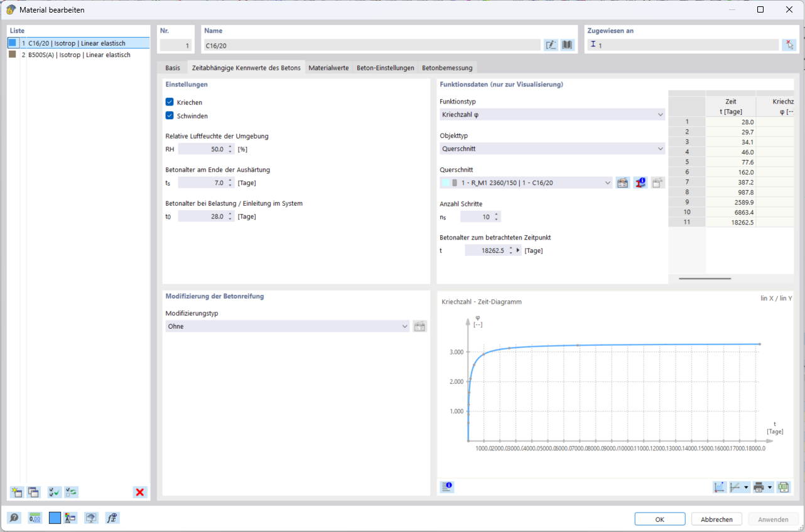This screenshot has width=805, height=532.
Task: Click the blue color swatch in bottom toolbar
Action: point(55,518)
